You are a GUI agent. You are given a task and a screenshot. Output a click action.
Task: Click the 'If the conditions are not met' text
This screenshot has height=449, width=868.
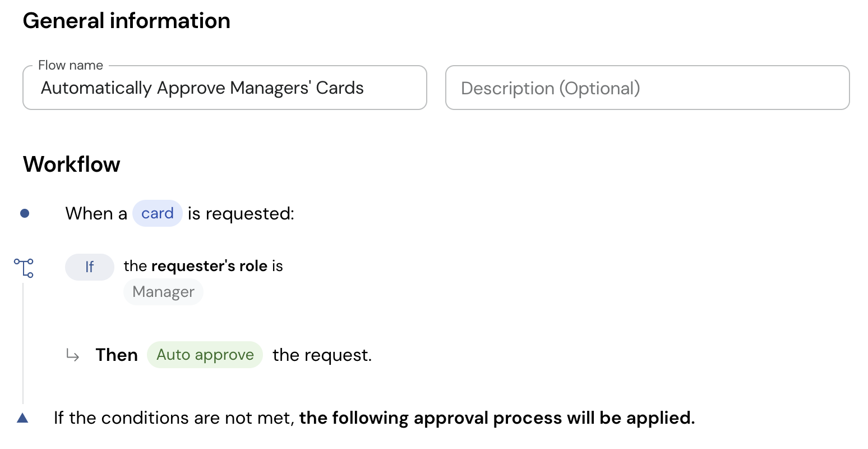tap(174, 418)
